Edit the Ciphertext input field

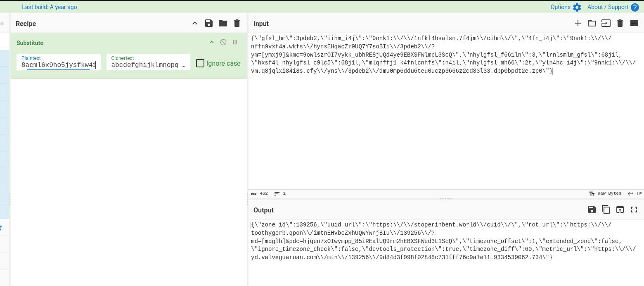click(x=148, y=62)
